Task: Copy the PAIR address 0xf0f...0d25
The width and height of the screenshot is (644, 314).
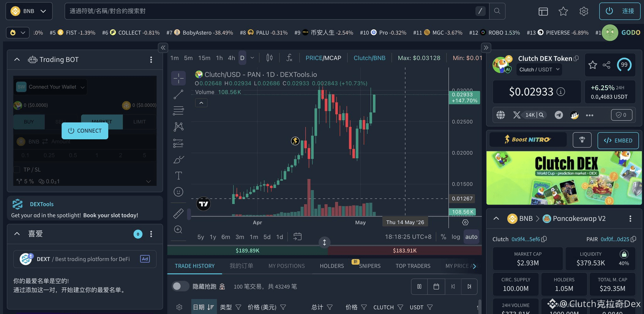Action: click(633, 239)
